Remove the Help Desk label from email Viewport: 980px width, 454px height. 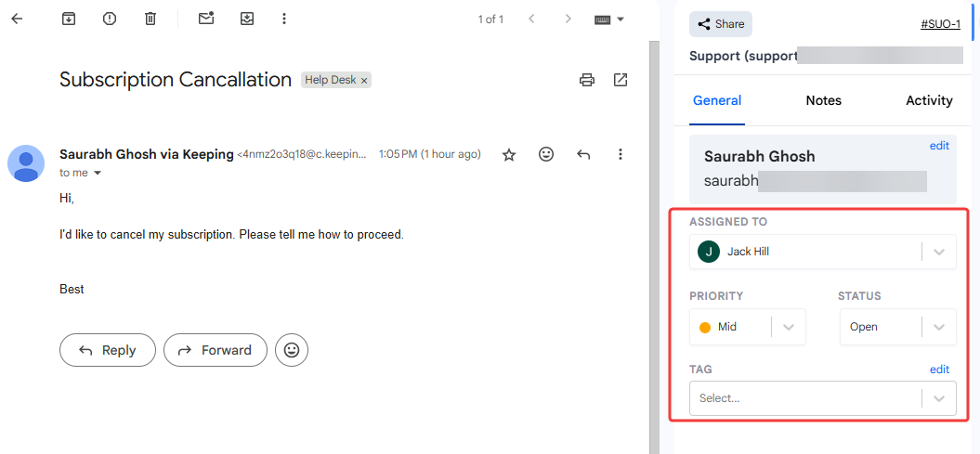365,81
